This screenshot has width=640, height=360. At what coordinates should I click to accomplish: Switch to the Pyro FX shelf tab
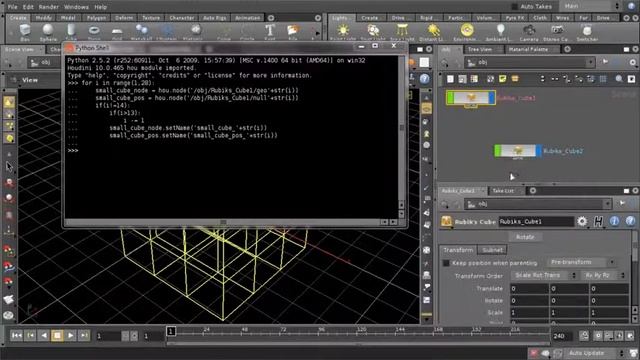coord(515,18)
